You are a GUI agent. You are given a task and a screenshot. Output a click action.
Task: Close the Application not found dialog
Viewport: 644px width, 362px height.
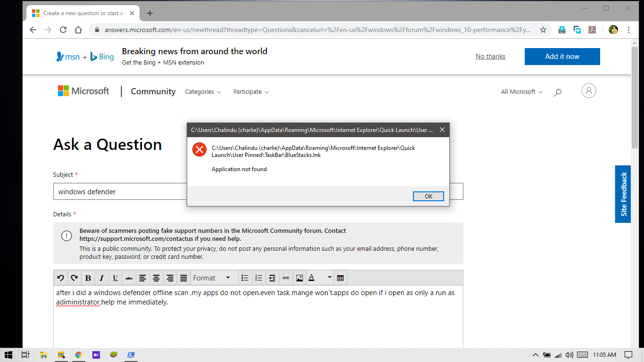pyautogui.click(x=442, y=130)
